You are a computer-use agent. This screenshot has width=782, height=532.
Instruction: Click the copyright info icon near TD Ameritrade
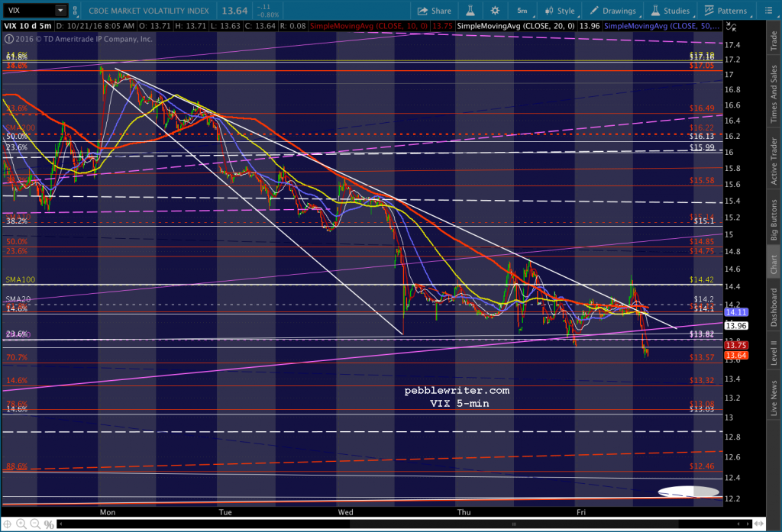point(8,39)
